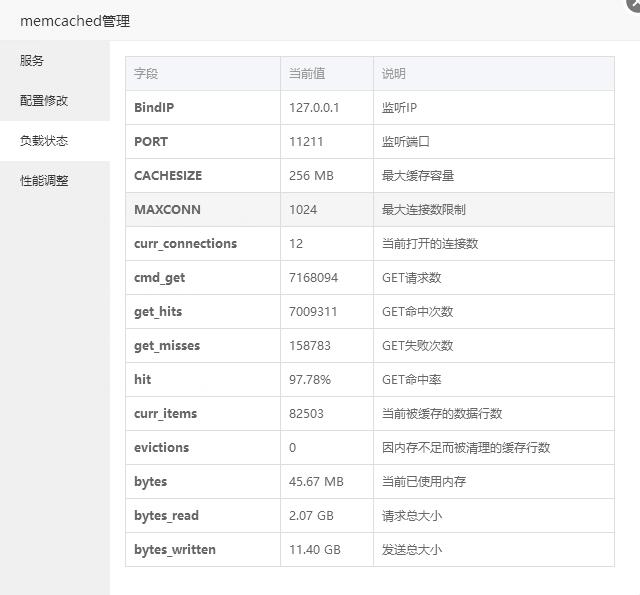Select the BindIP field name cell
The height and width of the screenshot is (595, 640).
tap(154, 108)
